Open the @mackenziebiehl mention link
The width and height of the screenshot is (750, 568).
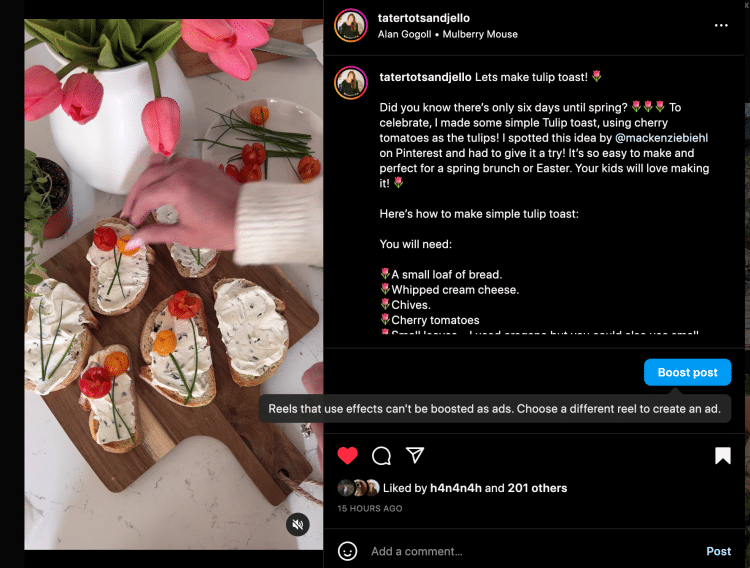pyautogui.click(x=661, y=138)
